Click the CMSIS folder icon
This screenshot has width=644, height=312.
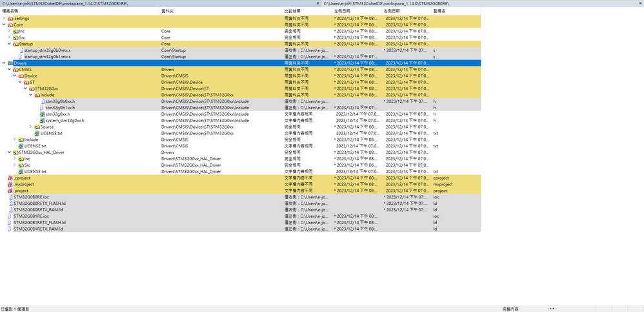coord(15,70)
